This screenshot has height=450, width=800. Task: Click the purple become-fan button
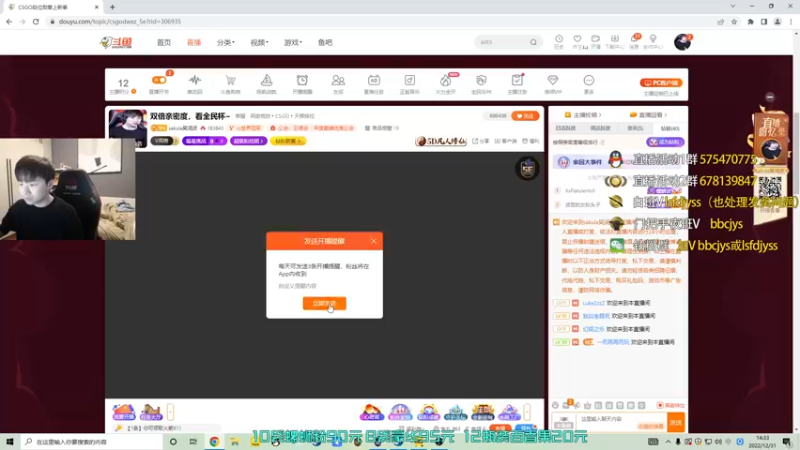(x=665, y=142)
